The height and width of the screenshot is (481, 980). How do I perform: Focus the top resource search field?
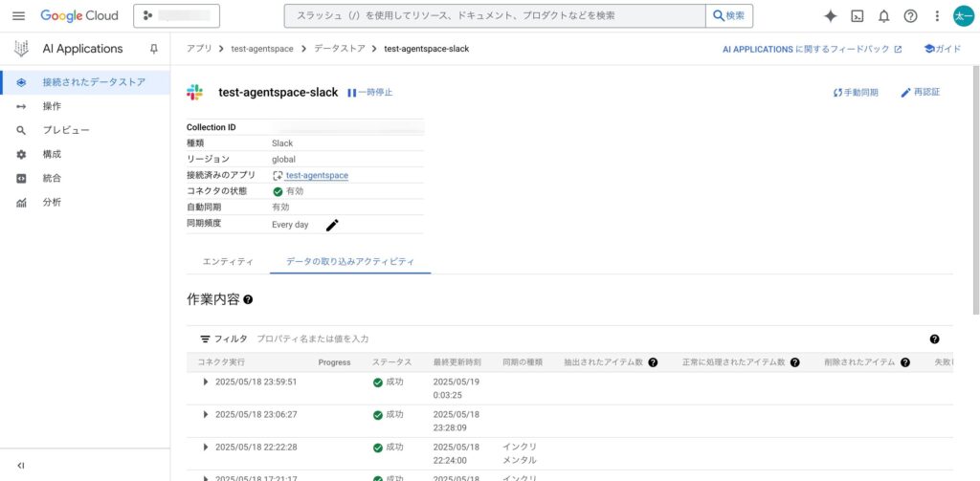point(495,16)
